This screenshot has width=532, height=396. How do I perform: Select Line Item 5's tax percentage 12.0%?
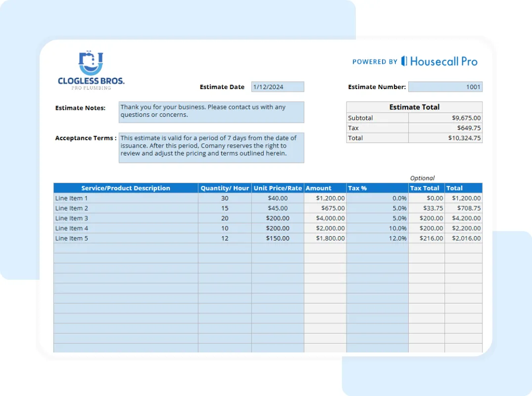[x=399, y=238]
